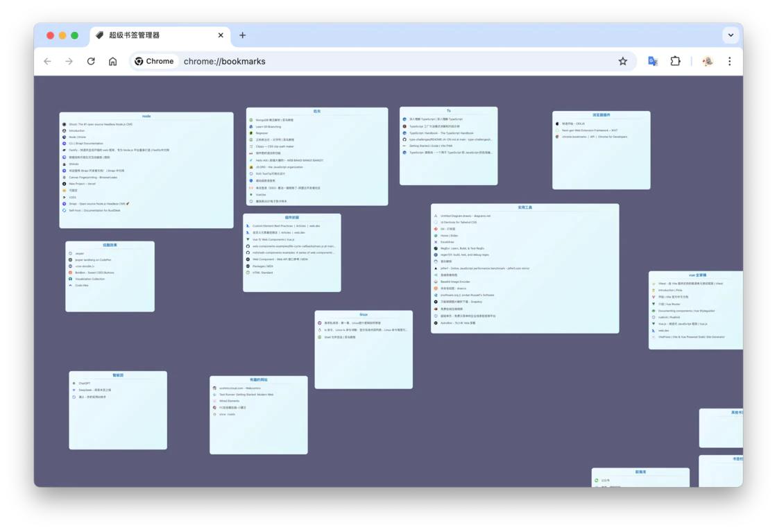This screenshot has width=777, height=532.
Task: Go to the browser home page icon
Action: point(112,61)
